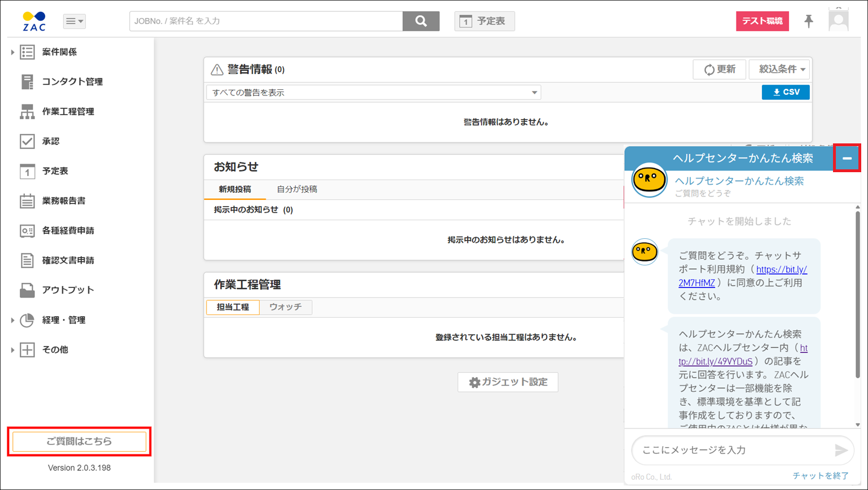Open the ガジェット設定 button

click(508, 382)
